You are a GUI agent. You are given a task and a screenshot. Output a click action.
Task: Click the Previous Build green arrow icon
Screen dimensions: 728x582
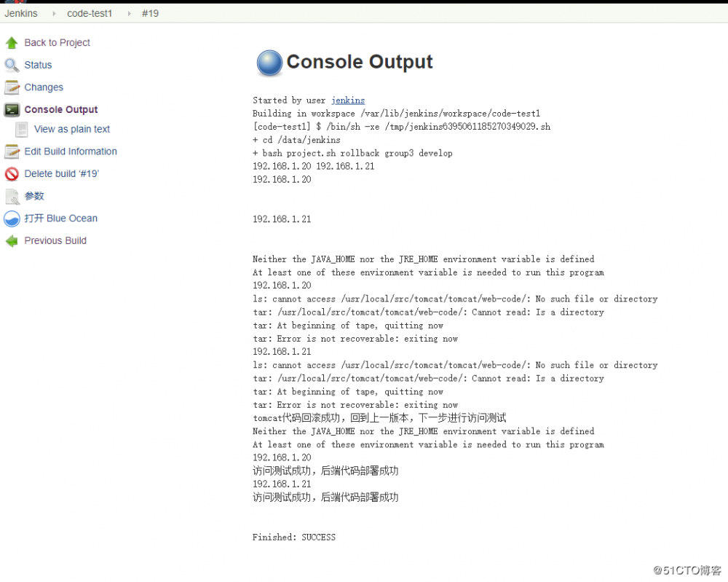[x=11, y=240]
